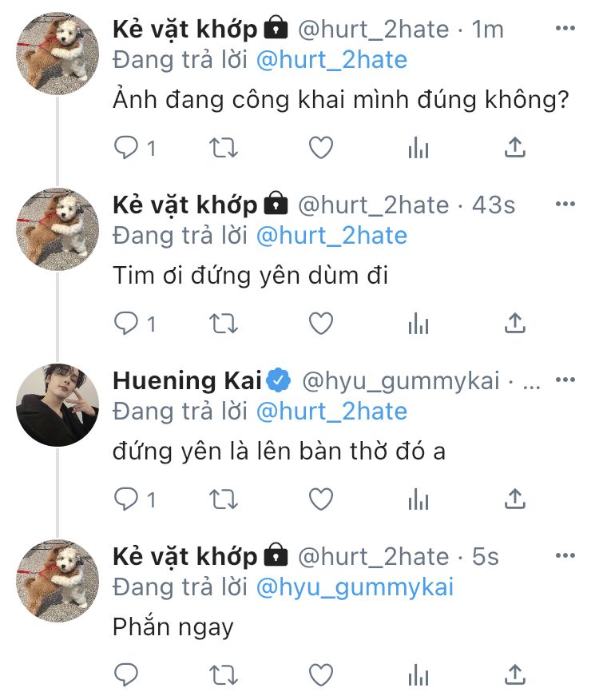Open the @hurt_2hate handle on the first tweet

coord(373,30)
